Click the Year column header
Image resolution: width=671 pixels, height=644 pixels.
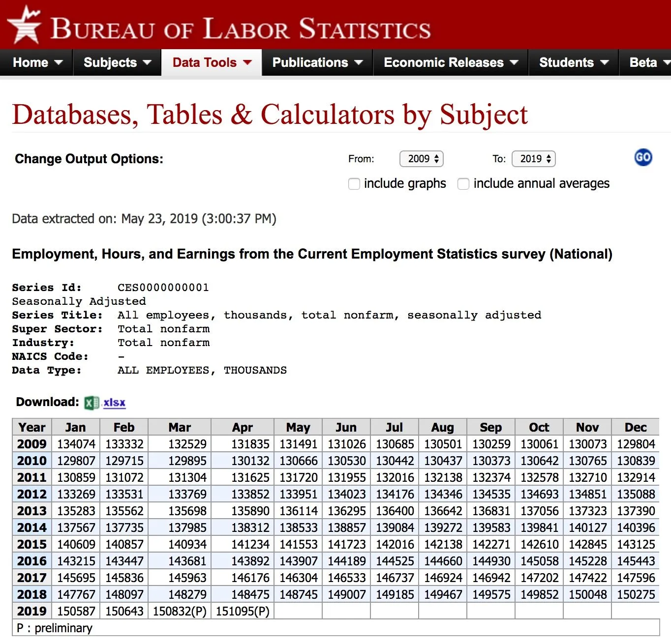pyautogui.click(x=31, y=427)
